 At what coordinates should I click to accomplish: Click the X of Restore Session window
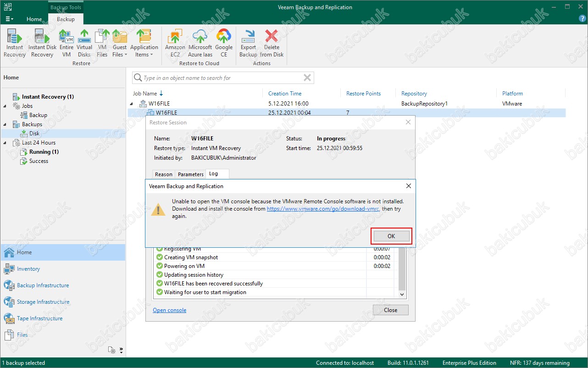(408, 123)
